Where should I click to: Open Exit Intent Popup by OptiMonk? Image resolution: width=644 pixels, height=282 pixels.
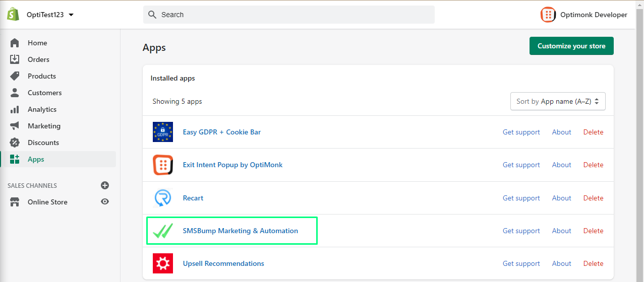click(232, 165)
